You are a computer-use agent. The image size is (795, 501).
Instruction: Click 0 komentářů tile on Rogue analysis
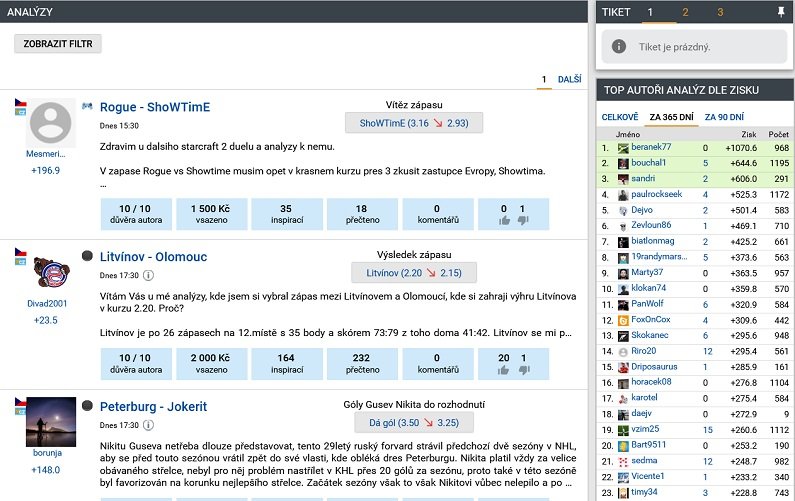coord(438,214)
